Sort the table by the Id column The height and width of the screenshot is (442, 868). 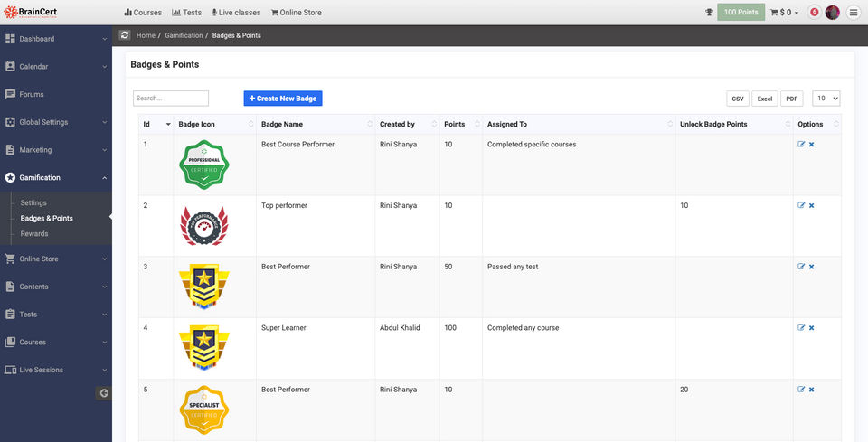[156, 124]
